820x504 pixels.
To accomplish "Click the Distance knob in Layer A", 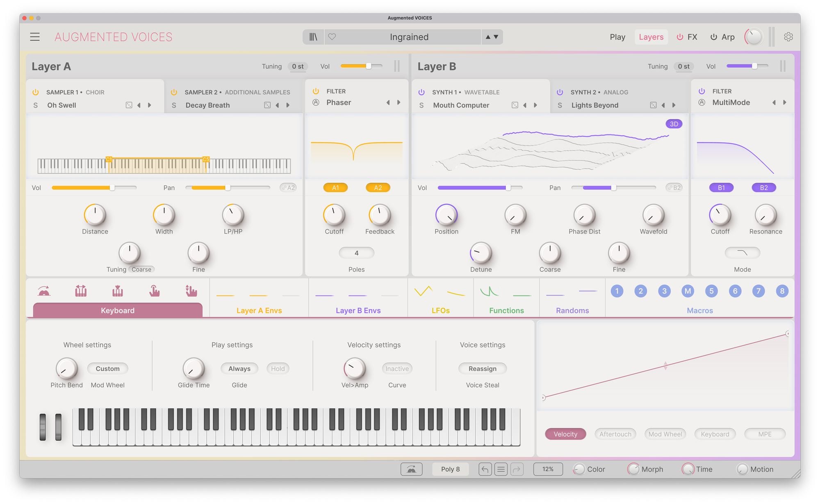I will 95,215.
